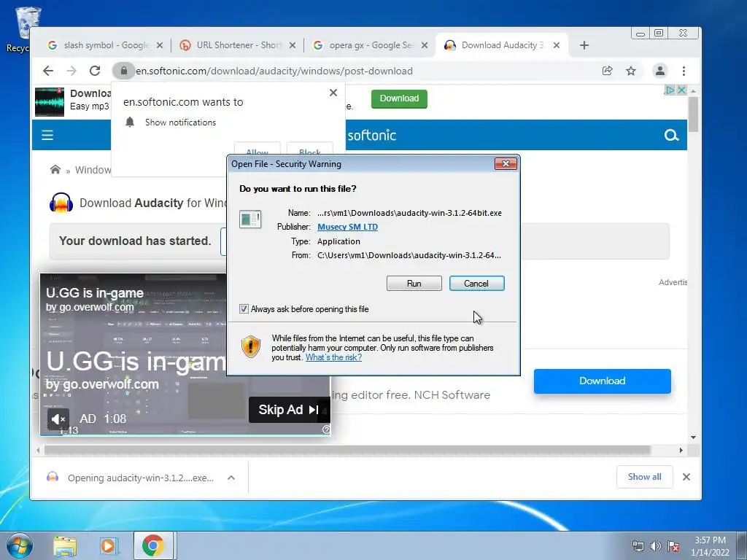Open the What's the risk? link
747x560 pixels.
click(x=333, y=357)
